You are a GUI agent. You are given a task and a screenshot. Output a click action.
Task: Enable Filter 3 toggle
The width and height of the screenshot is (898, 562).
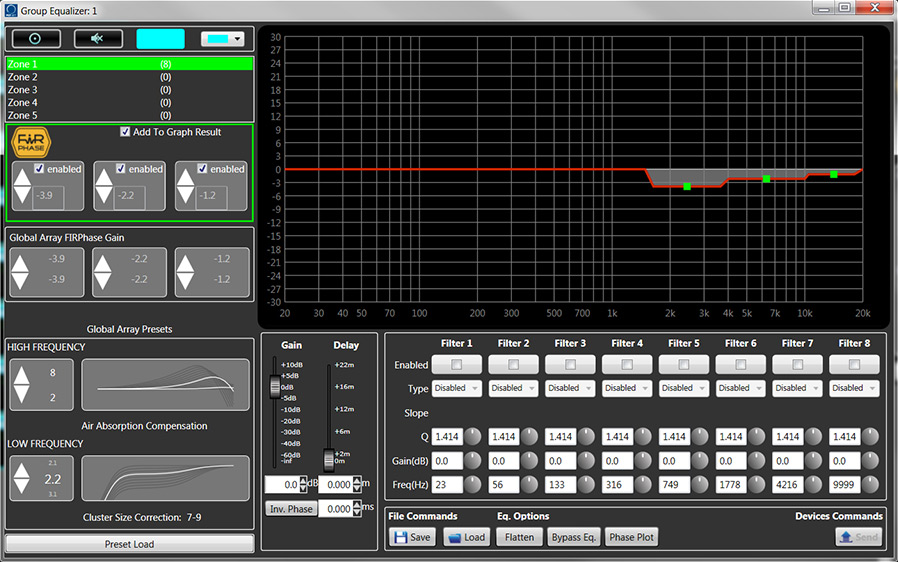[x=570, y=364]
